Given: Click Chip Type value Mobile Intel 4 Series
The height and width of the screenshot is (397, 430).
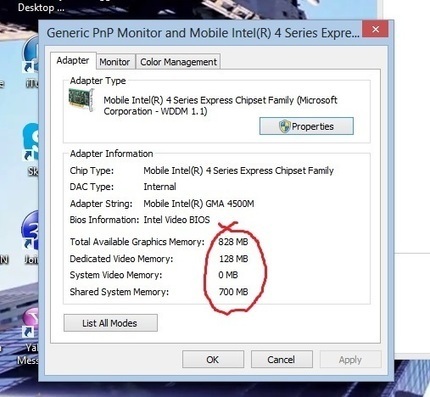Looking at the screenshot, I should (x=239, y=171).
